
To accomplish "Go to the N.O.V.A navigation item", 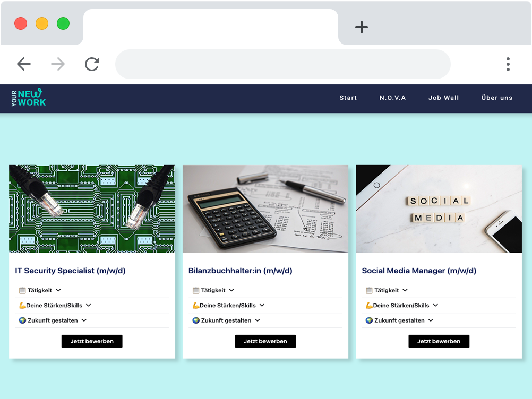I will (x=392, y=98).
